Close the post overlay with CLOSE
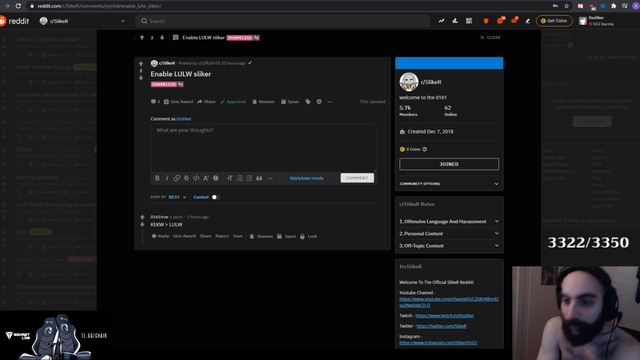Image resolution: width=640 pixels, height=360 pixels. [490, 38]
